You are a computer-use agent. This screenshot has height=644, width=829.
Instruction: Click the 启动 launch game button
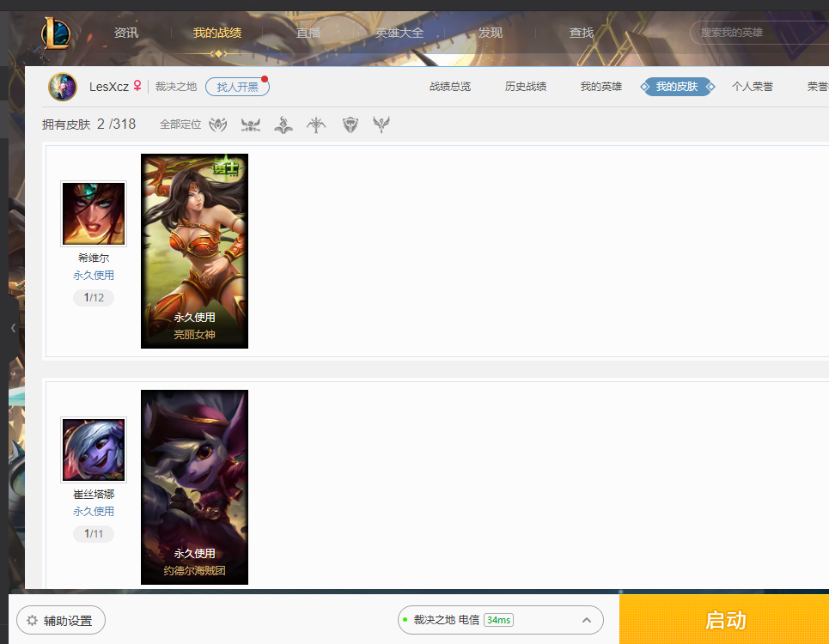(724, 620)
